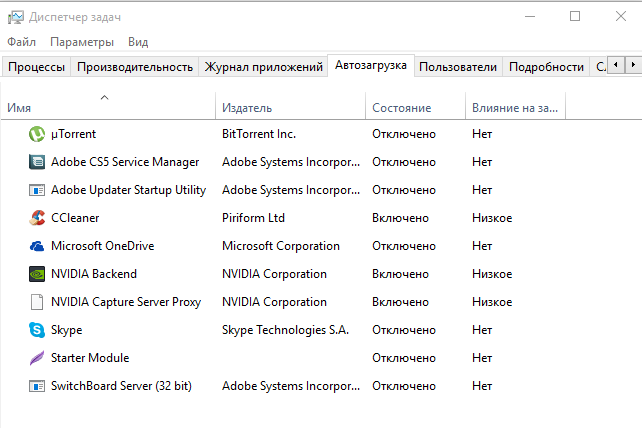Select the NVIDIA Capture Server Proxy name

(126, 302)
